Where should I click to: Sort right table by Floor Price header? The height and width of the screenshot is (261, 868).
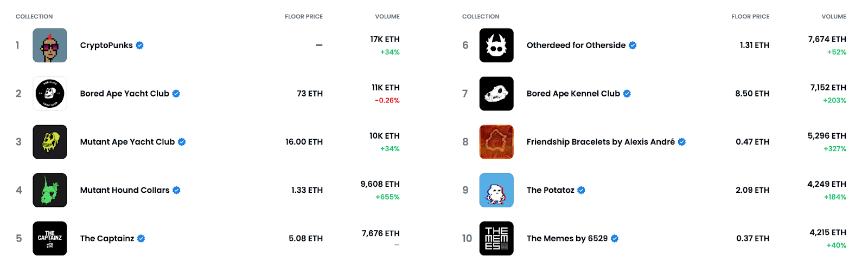coord(750,17)
